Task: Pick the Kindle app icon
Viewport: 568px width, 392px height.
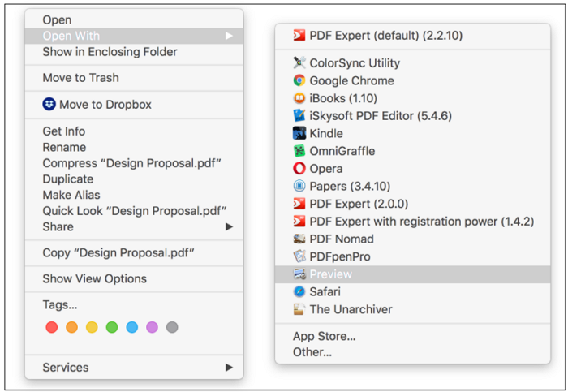Action: [299, 133]
